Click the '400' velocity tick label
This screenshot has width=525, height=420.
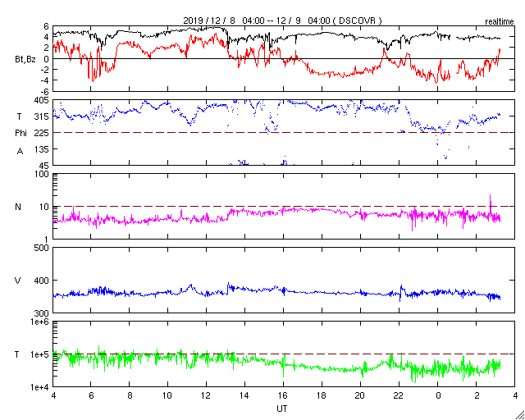[42, 281]
